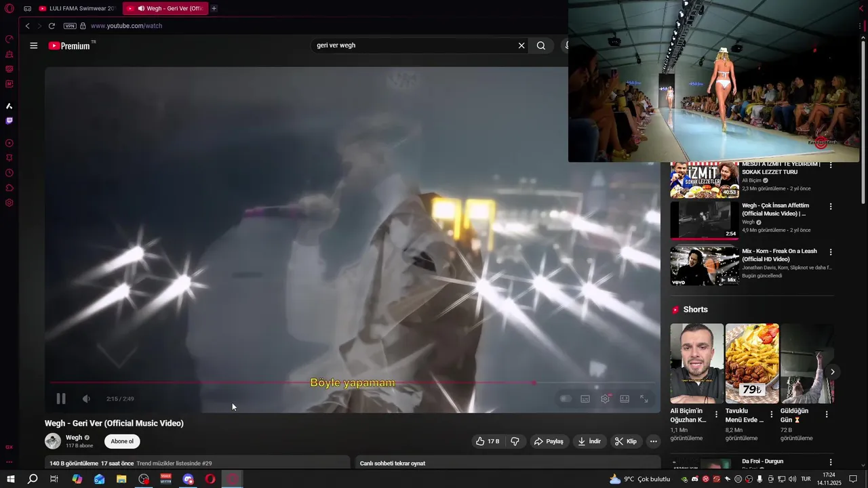Open options for Tavuklu Menü Evde short
The height and width of the screenshot is (488, 868).
tap(771, 414)
